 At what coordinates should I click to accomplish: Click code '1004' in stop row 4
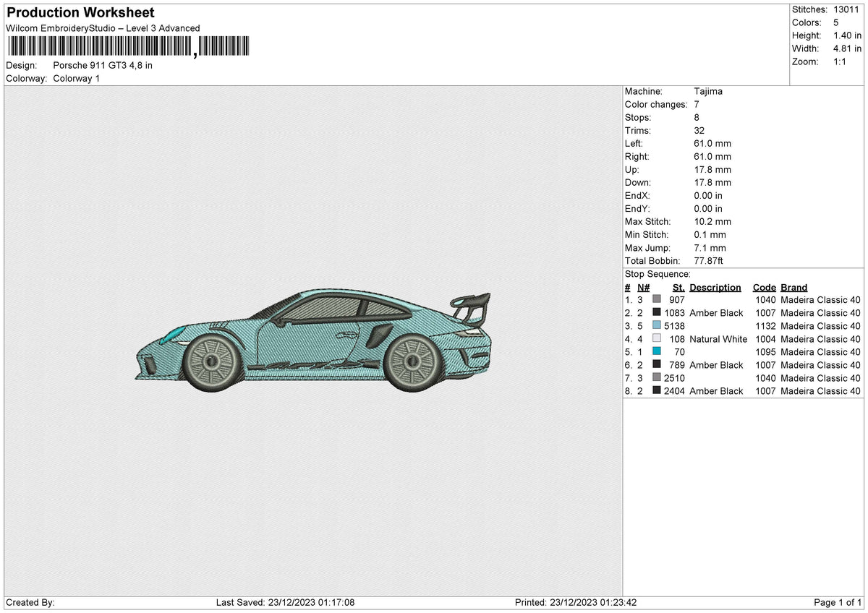pos(765,339)
